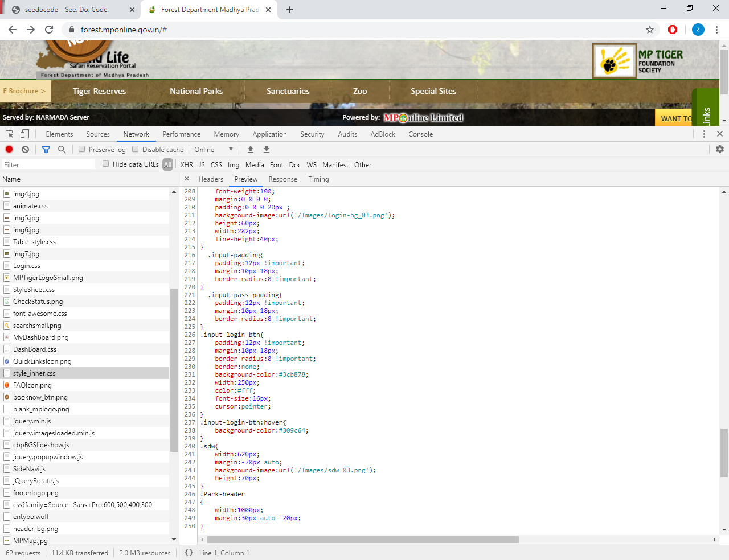Filter requests by Font
Screen dimensions: 729x560
(x=277, y=164)
